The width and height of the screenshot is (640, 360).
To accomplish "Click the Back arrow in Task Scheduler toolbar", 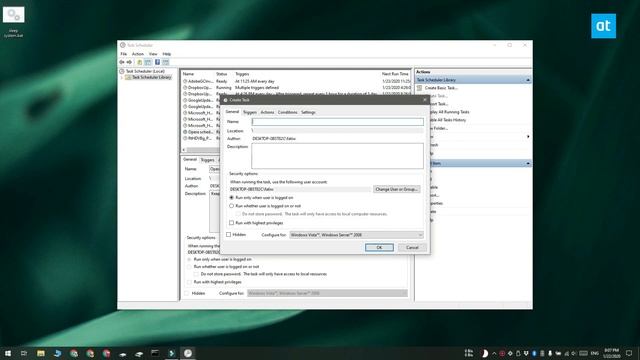I will [122, 62].
